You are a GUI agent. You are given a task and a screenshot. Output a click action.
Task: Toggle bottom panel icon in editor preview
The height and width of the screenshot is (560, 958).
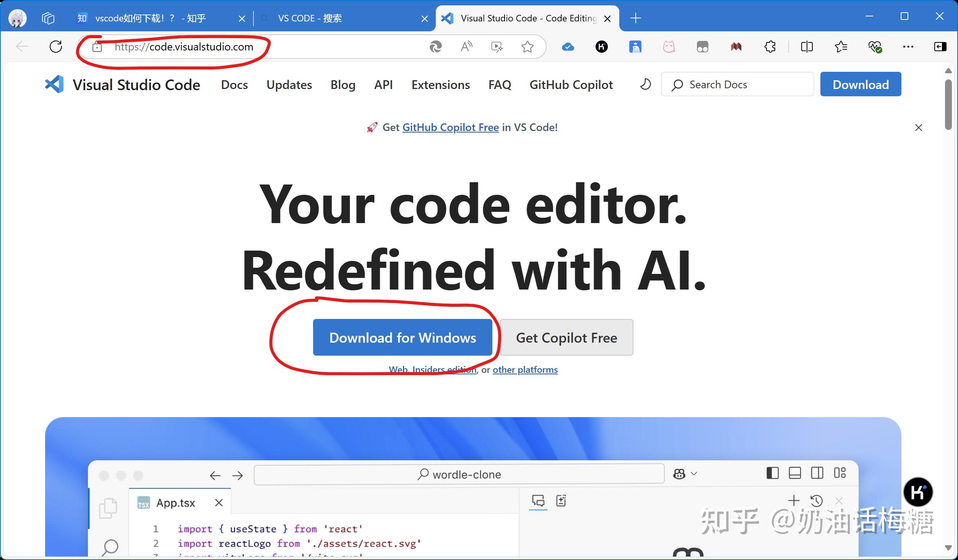[795, 473]
